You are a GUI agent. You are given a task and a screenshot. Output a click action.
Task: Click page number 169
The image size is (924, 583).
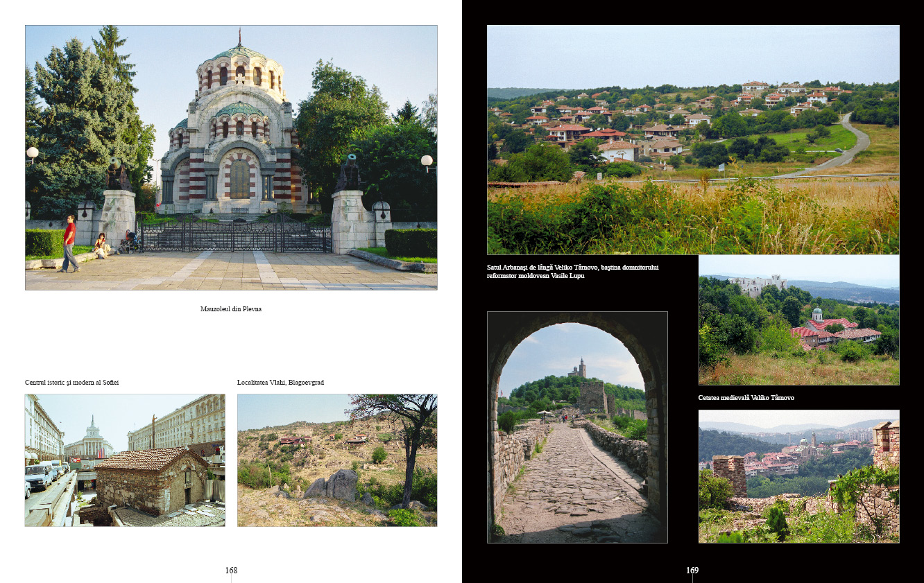(x=692, y=571)
